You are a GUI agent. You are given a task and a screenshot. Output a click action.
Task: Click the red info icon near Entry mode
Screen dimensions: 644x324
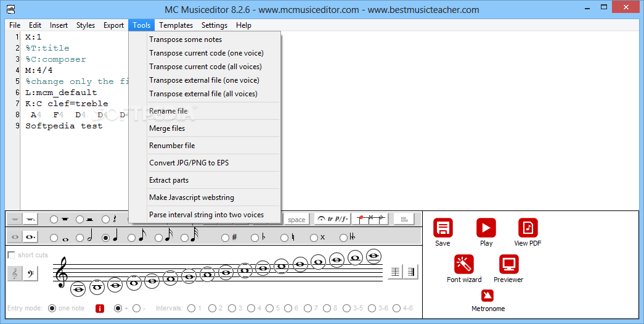[99, 309]
